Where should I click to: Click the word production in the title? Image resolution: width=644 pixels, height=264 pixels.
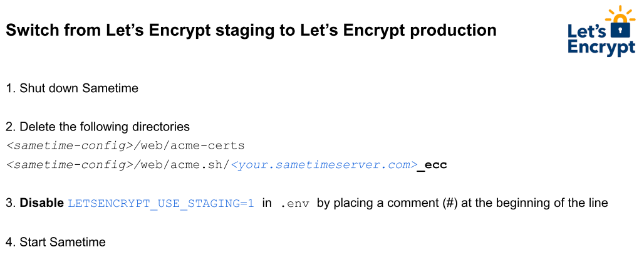click(453, 31)
